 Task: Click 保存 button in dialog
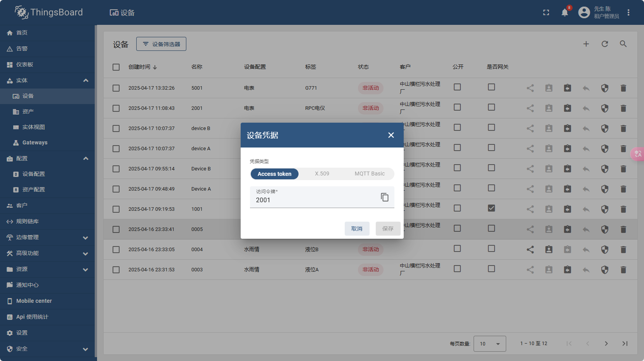[x=388, y=229]
